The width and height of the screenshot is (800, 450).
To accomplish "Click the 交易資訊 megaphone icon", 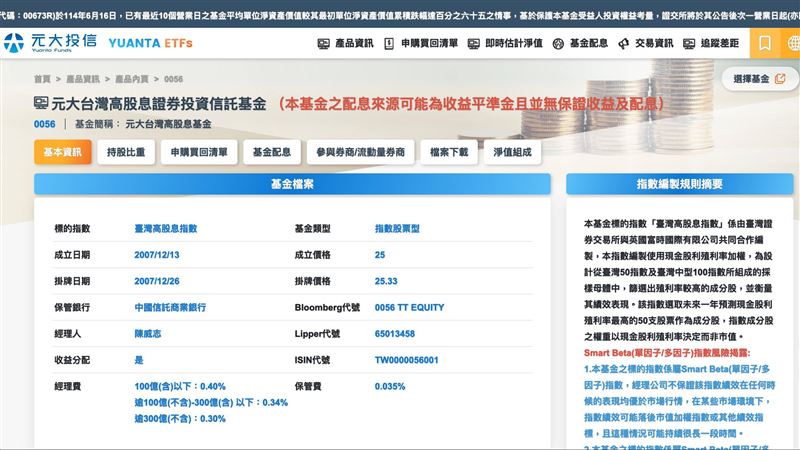I will 623,44.
